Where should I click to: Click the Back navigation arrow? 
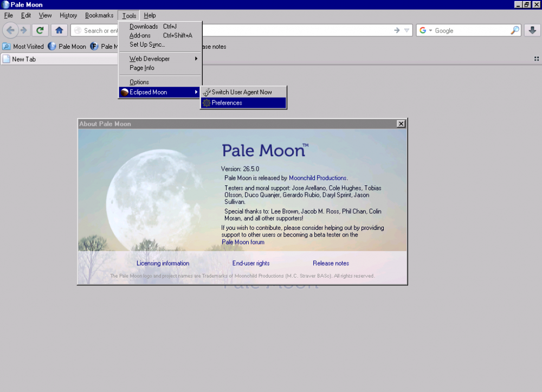click(11, 30)
